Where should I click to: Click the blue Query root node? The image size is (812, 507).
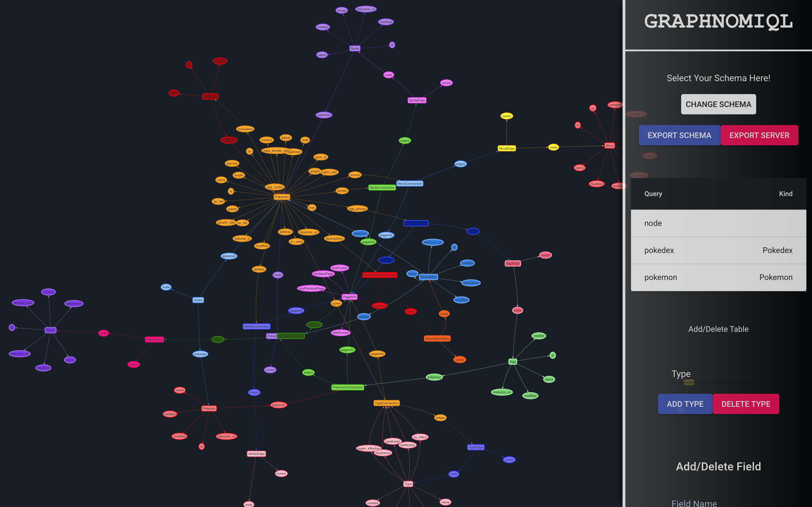point(198,300)
